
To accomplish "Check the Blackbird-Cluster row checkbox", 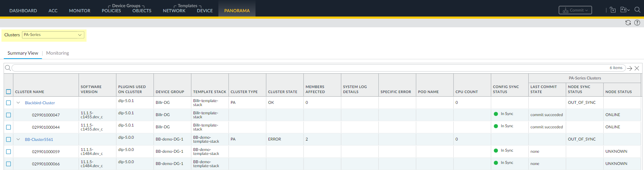I will (9, 103).
